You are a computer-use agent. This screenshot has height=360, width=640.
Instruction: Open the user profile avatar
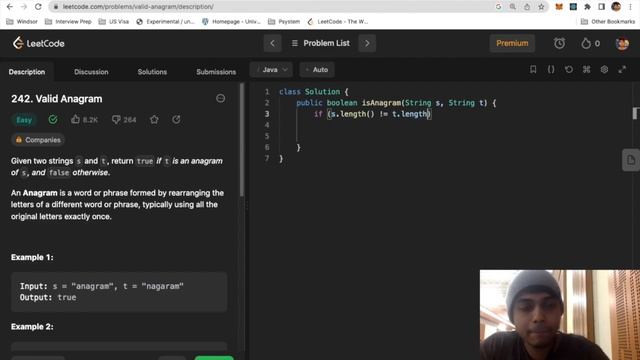622,43
